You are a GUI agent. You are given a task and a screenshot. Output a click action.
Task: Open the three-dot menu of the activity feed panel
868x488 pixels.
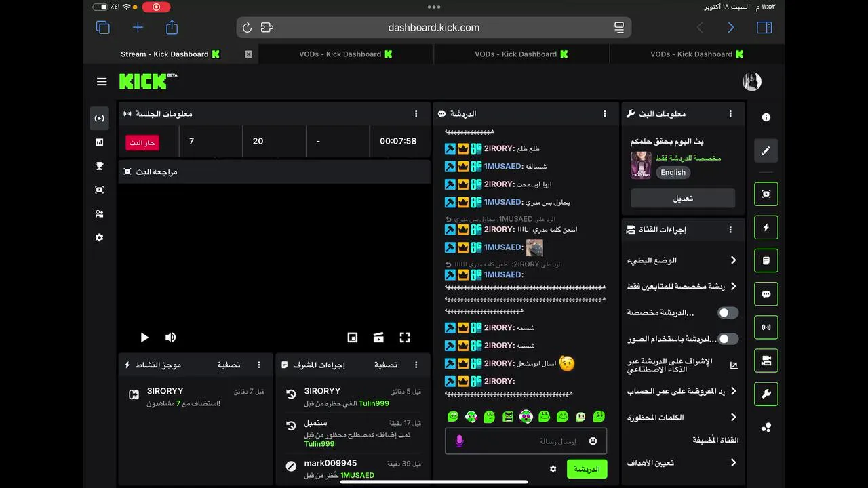pyautogui.click(x=258, y=365)
